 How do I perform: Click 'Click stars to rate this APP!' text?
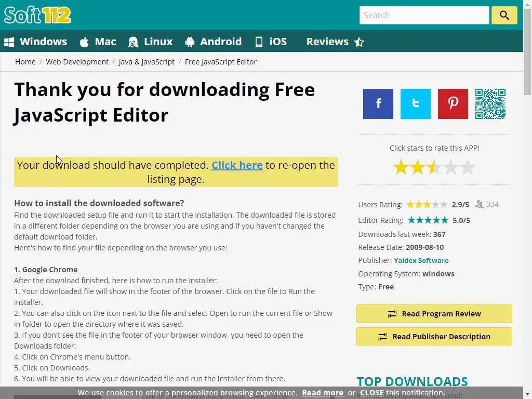coord(434,148)
